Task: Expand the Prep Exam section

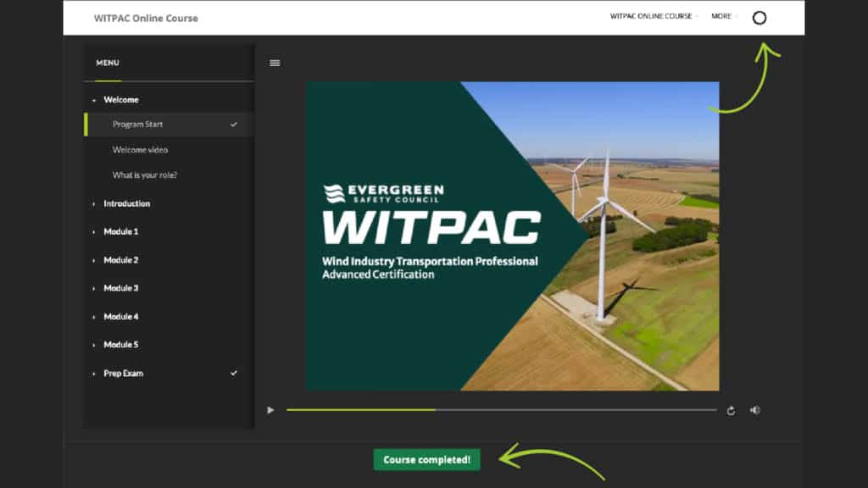Action: tap(93, 374)
